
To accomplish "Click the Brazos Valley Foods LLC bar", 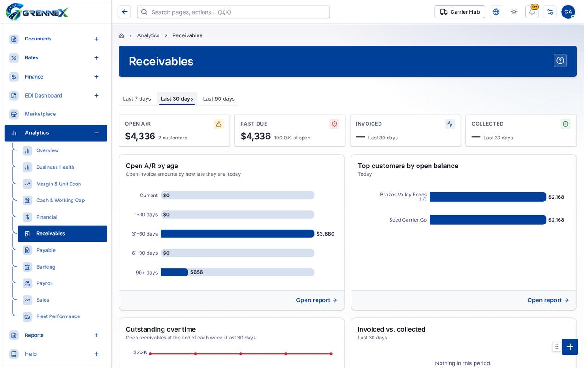I will pyautogui.click(x=488, y=197).
